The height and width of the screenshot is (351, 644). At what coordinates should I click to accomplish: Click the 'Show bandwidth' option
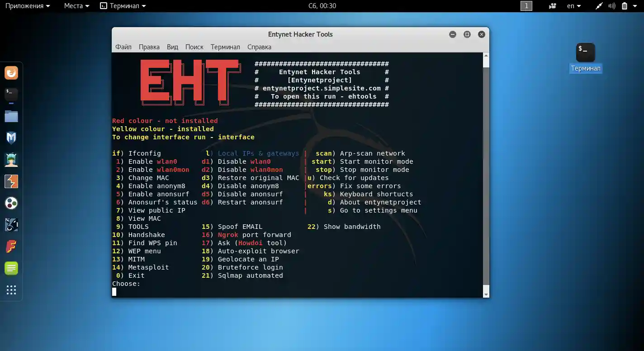[x=352, y=227]
